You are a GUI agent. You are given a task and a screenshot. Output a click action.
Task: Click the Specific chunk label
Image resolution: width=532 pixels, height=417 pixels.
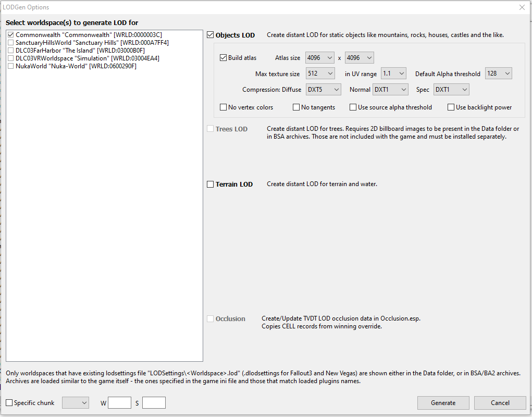(34, 403)
